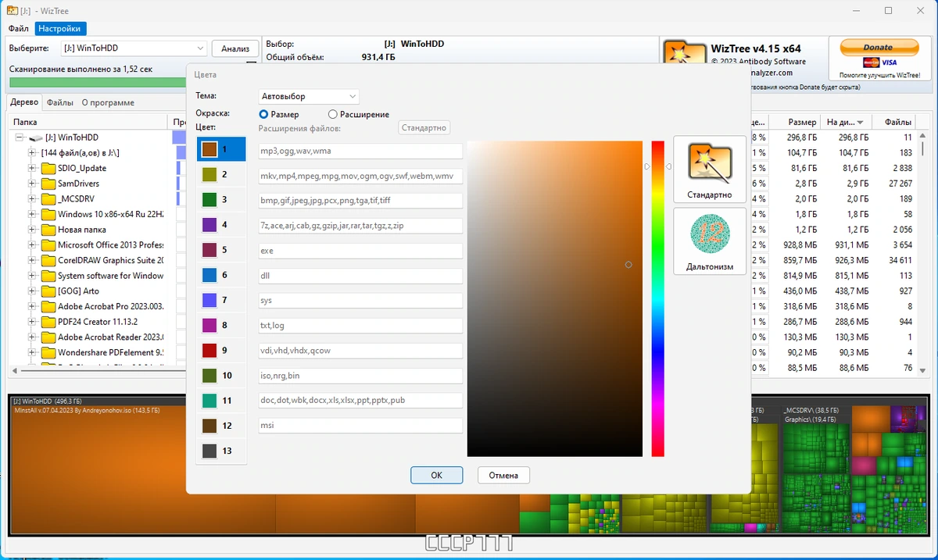
Task: Choose the Daltonism color-blind theme icon
Action: point(709,234)
